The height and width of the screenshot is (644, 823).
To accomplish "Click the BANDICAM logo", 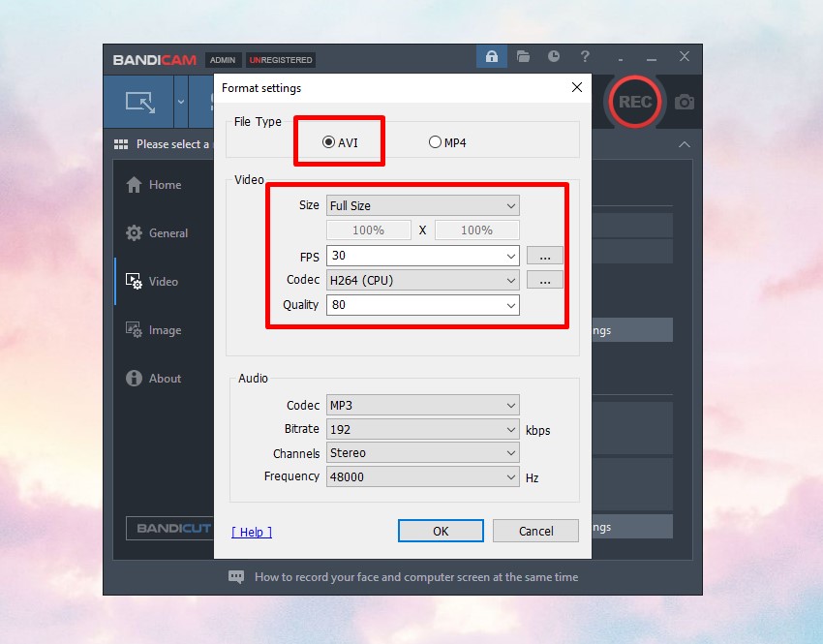I will click(x=155, y=60).
